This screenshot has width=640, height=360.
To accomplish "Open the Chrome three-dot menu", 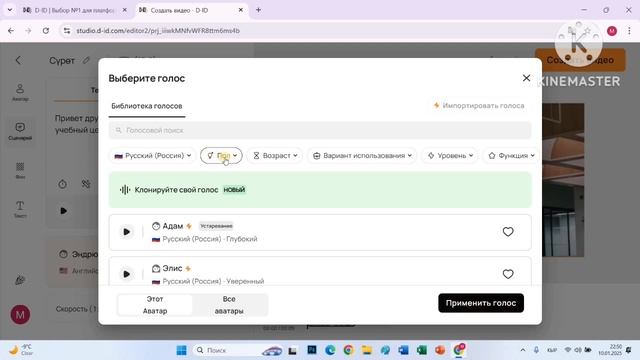I will [629, 31].
